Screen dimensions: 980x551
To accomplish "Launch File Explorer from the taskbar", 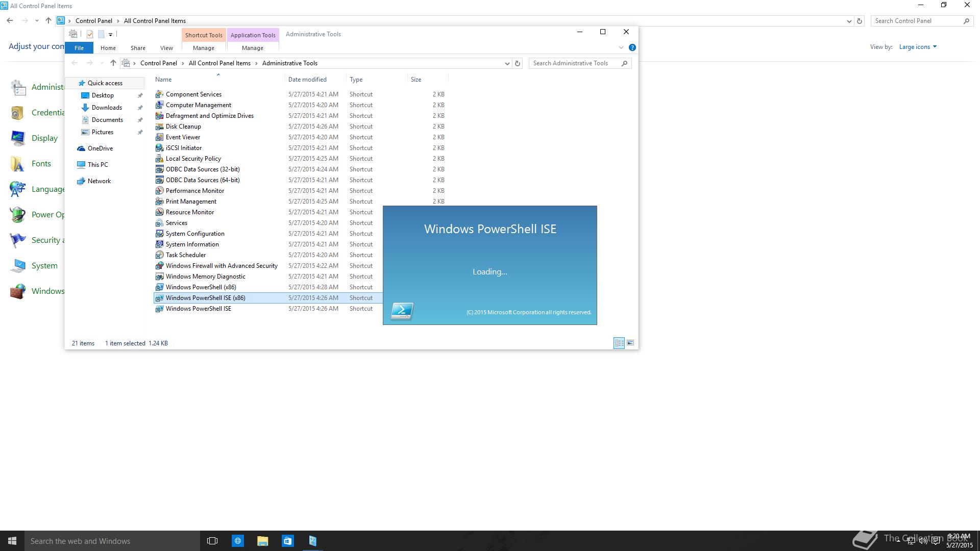I will coord(262,541).
